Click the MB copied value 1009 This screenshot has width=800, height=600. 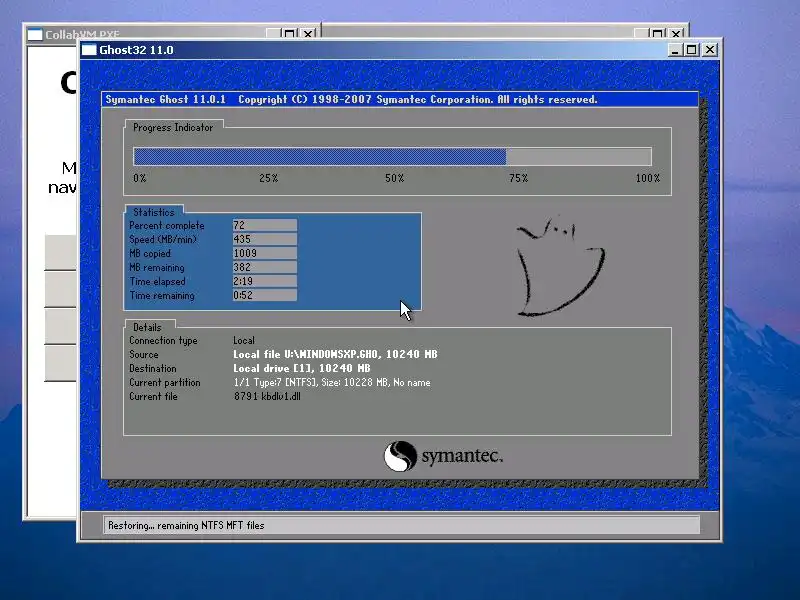[x=265, y=253]
